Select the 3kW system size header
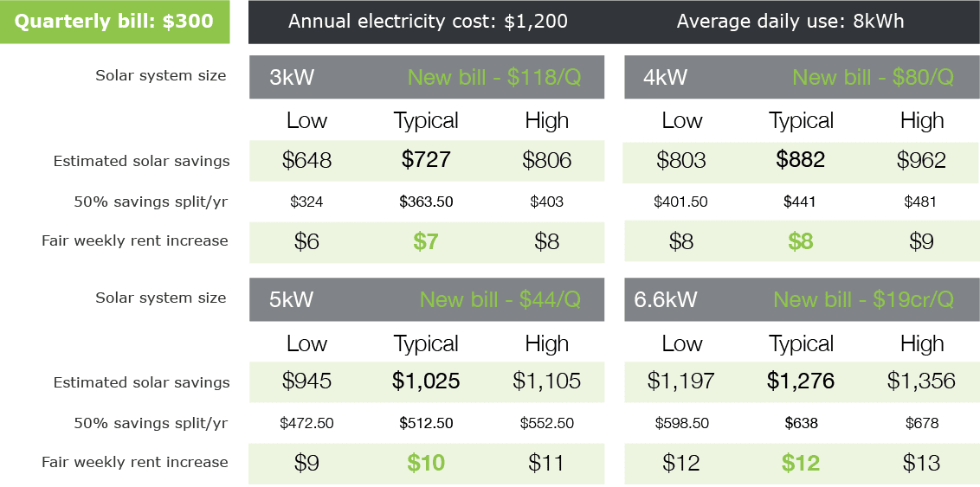This screenshot has height=487, width=980. click(292, 77)
